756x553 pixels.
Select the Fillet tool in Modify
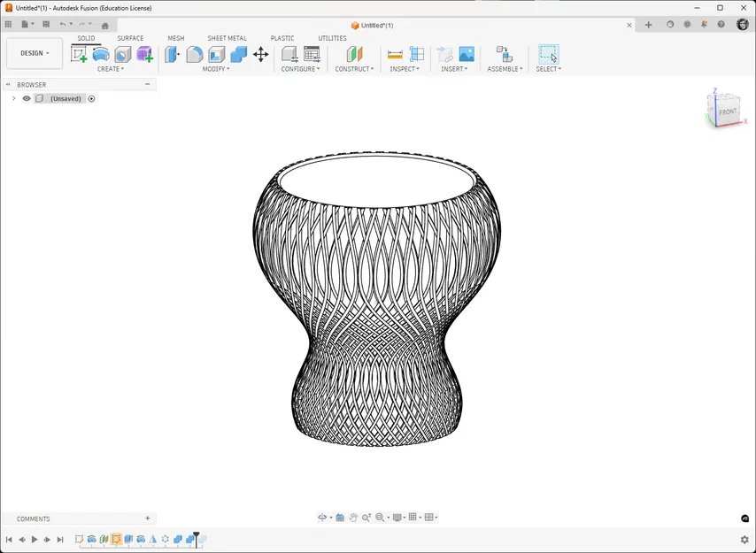pos(194,53)
